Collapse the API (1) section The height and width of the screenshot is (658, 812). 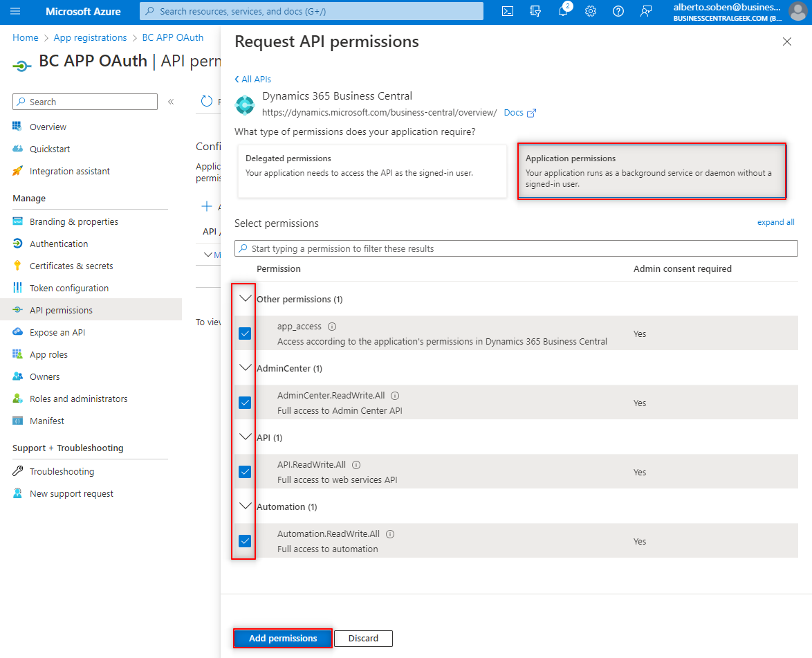point(244,436)
